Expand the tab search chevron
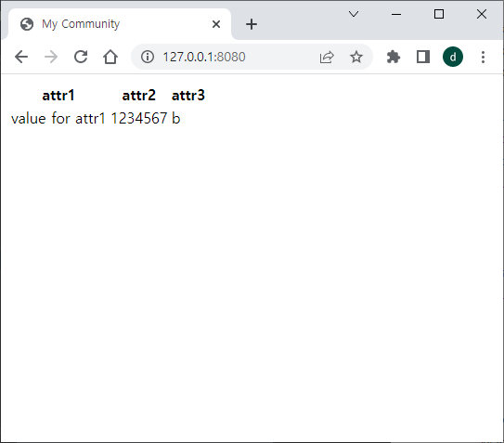This screenshot has width=504, height=443. point(354,14)
